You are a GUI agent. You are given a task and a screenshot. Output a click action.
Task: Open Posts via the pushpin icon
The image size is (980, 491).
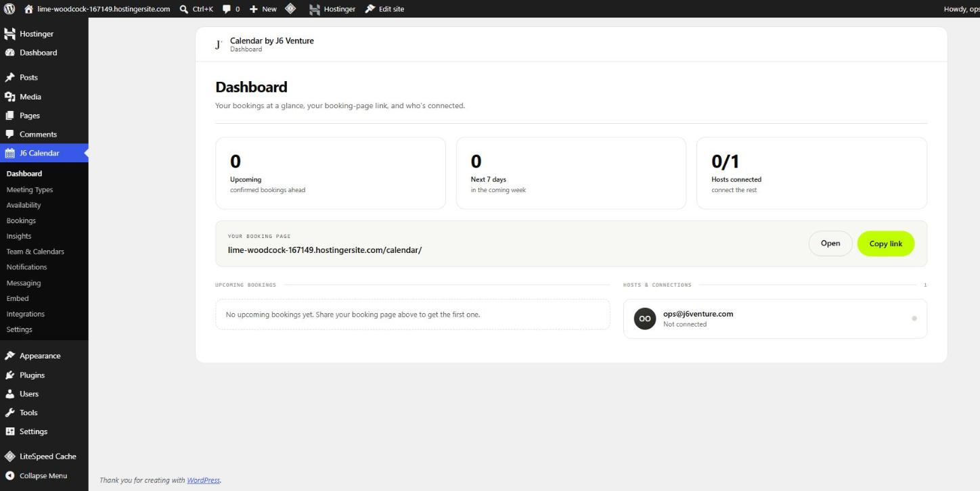click(10, 78)
